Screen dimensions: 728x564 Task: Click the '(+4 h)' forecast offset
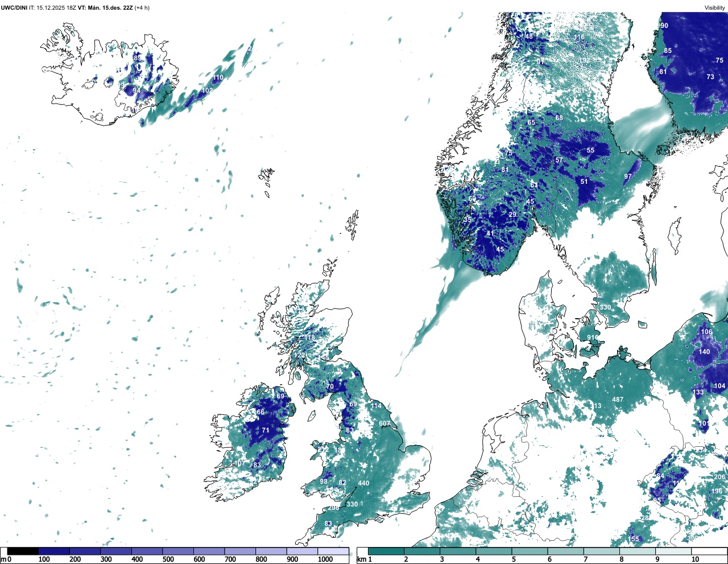tap(142, 8)
